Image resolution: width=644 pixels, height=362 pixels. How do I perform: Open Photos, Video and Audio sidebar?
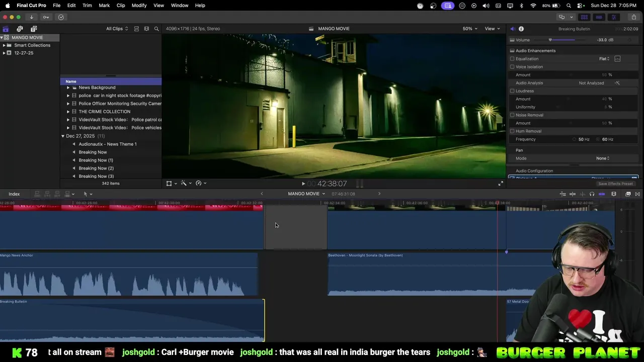pos(20,29)
